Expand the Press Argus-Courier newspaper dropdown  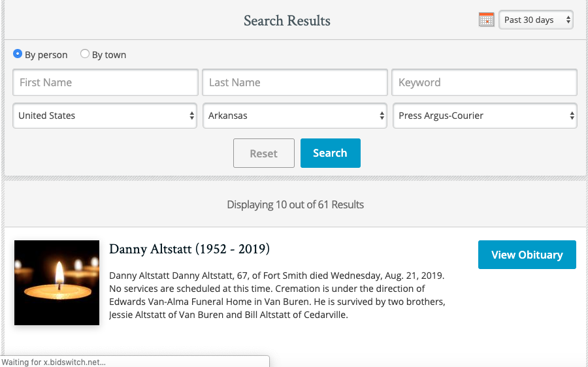point(485,116)
